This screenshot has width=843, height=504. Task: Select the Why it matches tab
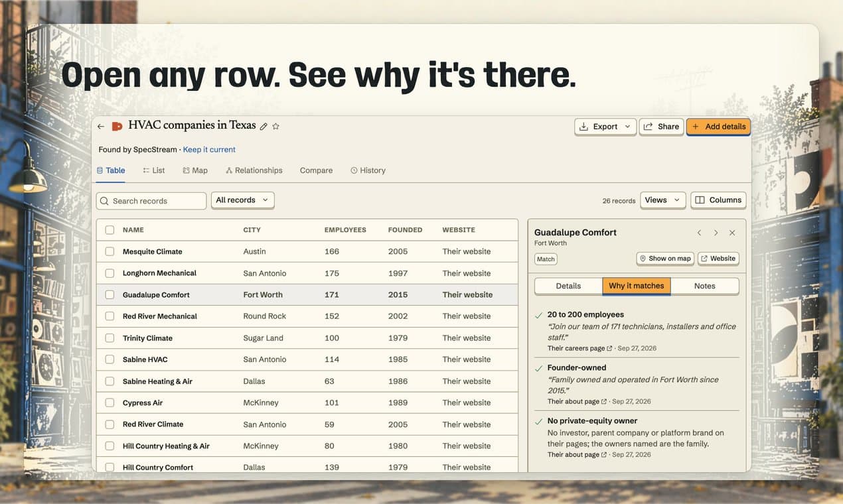637,286
